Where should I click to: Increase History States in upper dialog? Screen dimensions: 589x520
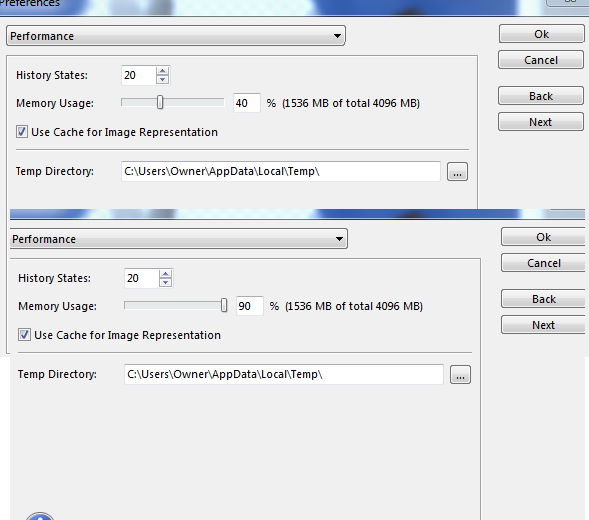click(x=162, y=71)
